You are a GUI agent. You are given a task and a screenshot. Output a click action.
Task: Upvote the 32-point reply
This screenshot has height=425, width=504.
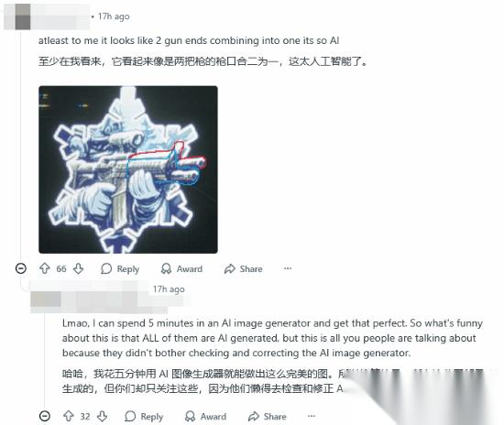pos(68,417)
